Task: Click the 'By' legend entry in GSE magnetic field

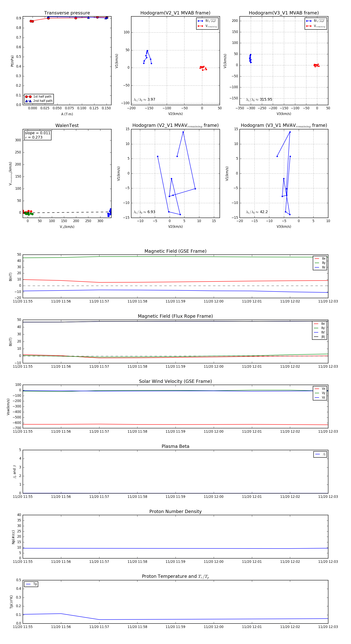Action: [x=320, y=263]
